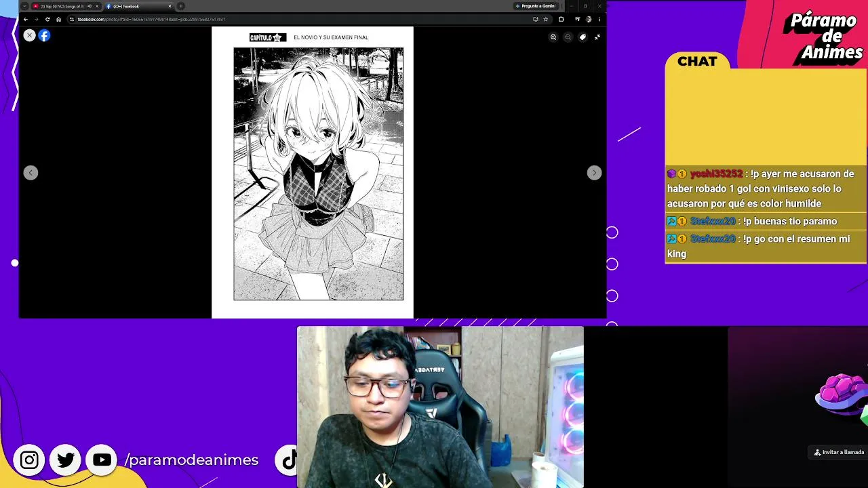
Task: Expand the tab search dropdown
Action: tap(25, 6)
